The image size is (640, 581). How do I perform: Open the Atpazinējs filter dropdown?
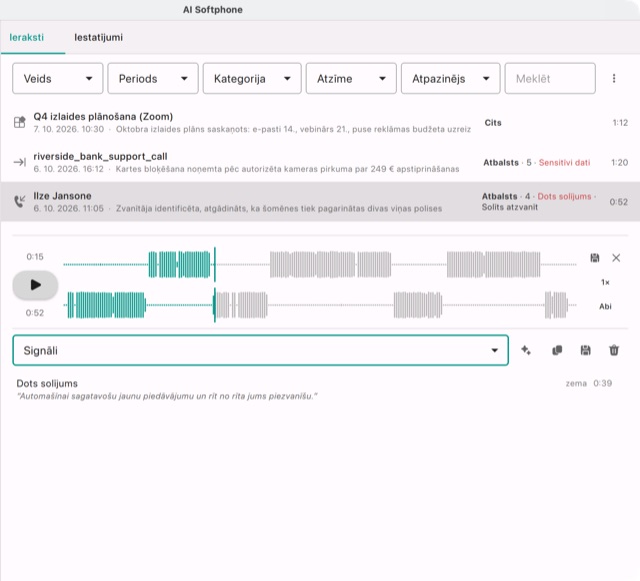[x=450, y=78]
